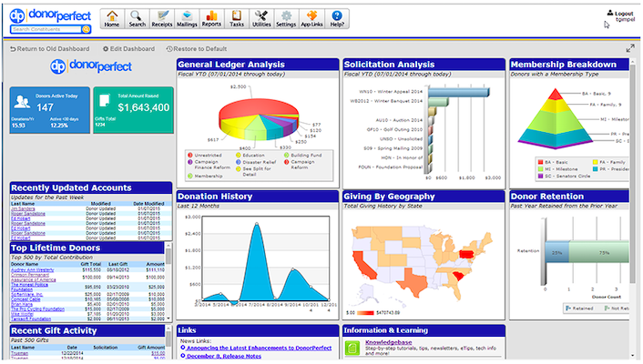Click Restore to Default

click(197, 49)
